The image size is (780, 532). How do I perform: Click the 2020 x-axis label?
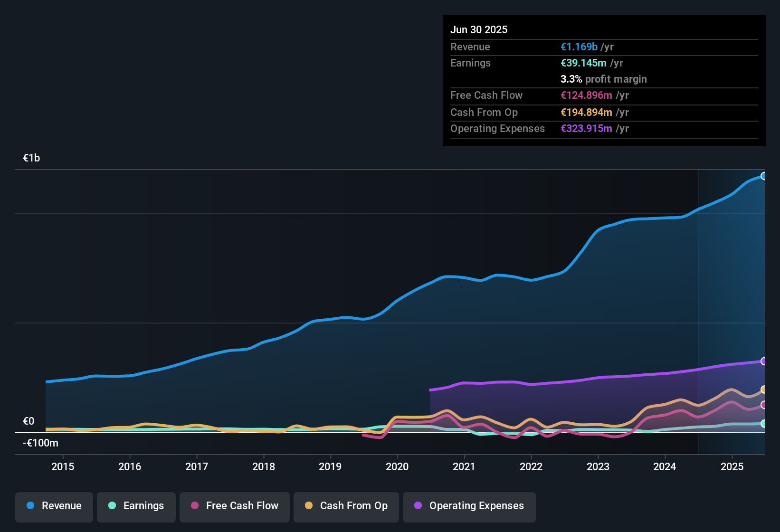(397, 466)
